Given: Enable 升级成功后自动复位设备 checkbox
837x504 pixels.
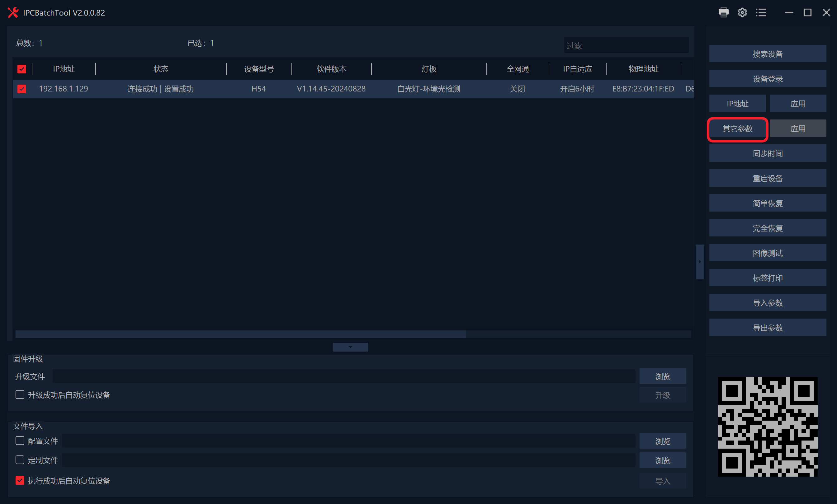Looking at the screenshot, I should (x=20, y=394).
